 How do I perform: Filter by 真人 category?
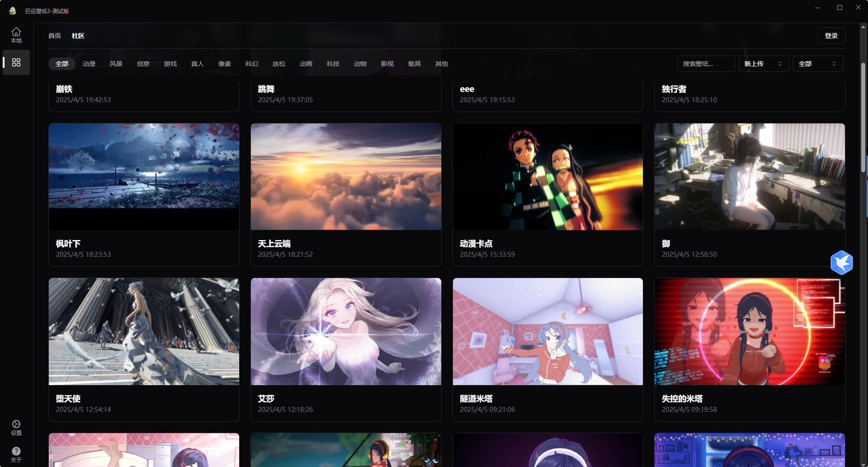[198, 64]
